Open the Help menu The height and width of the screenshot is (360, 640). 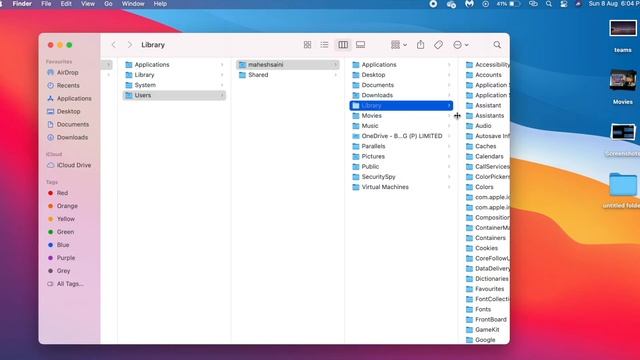click(160, 4)
